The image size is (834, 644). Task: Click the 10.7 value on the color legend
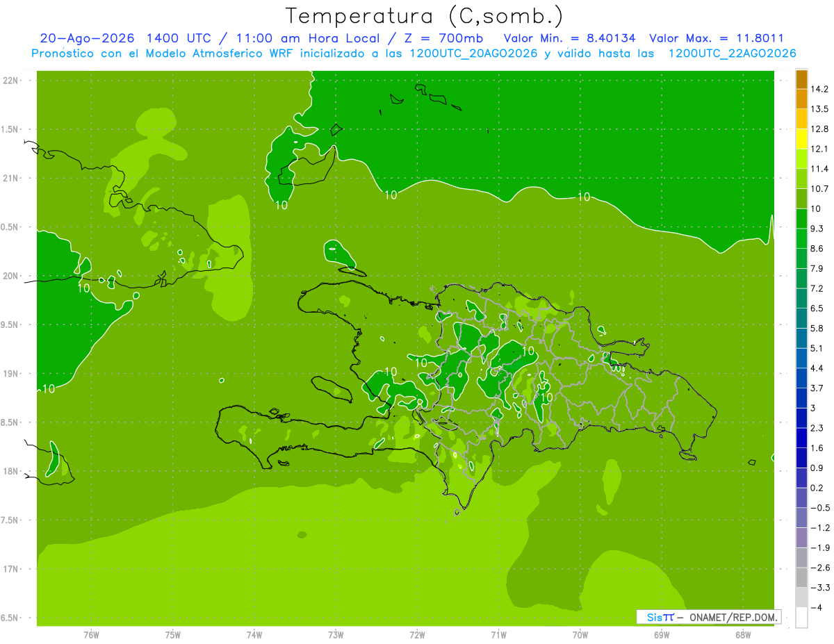click(819, 189)
